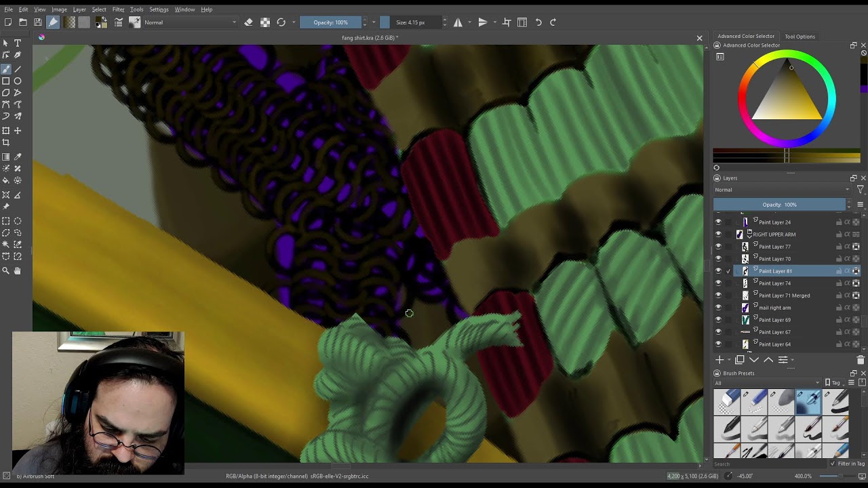The height and width of the screenshot is (488, 868).
Task: Click reload original preset icon
Action: 281,22
